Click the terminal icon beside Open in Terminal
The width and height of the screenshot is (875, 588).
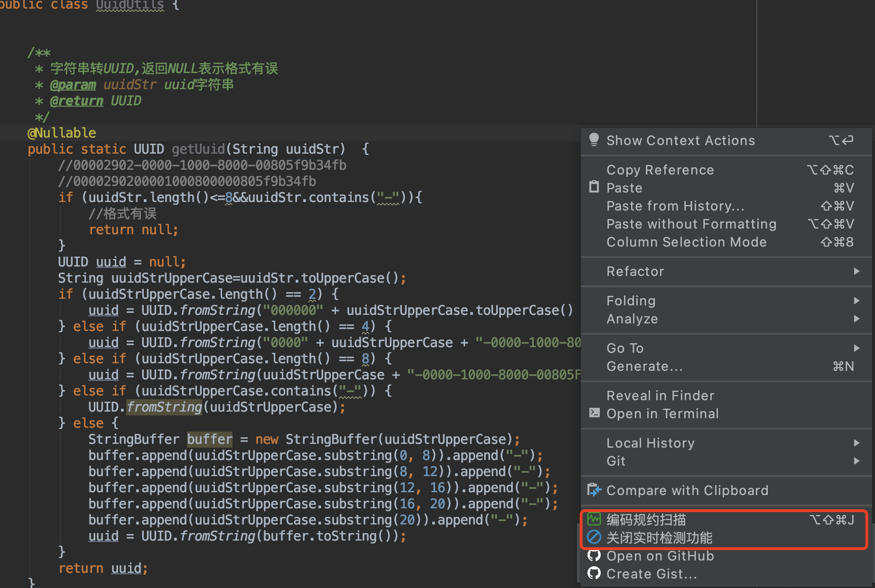point(594,413)
